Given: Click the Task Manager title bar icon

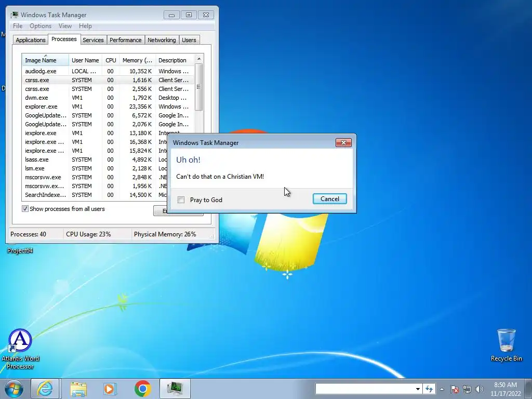Looking at the screenshot, I should pos(14,15).
